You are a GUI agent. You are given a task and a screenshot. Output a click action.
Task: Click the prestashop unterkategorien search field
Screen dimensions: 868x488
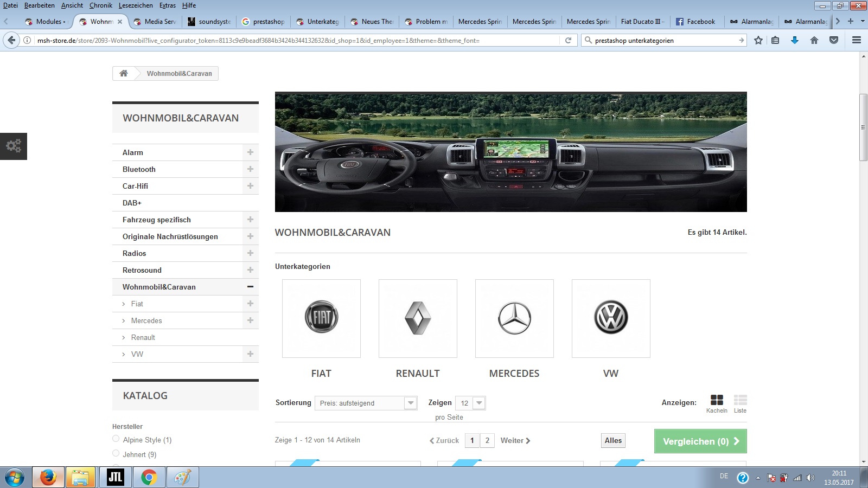click(664, 40)
